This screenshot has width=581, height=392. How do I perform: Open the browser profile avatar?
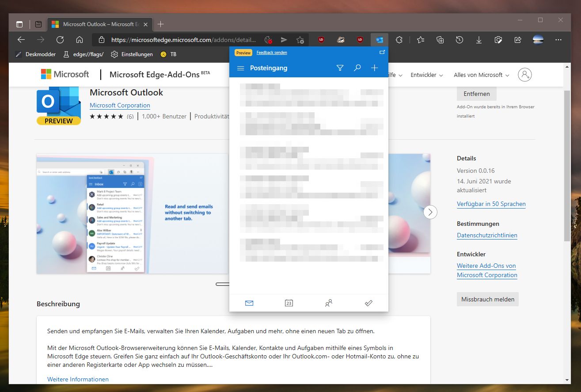[x=538, y=40]
